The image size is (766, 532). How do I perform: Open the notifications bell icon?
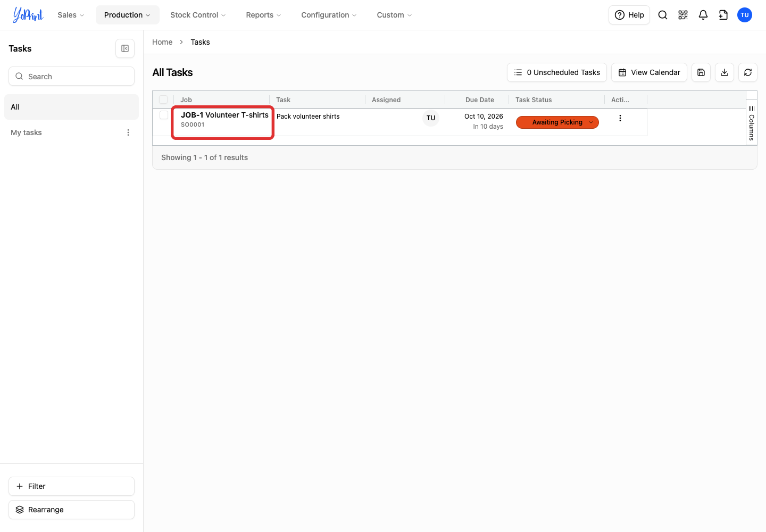[703, 15]
